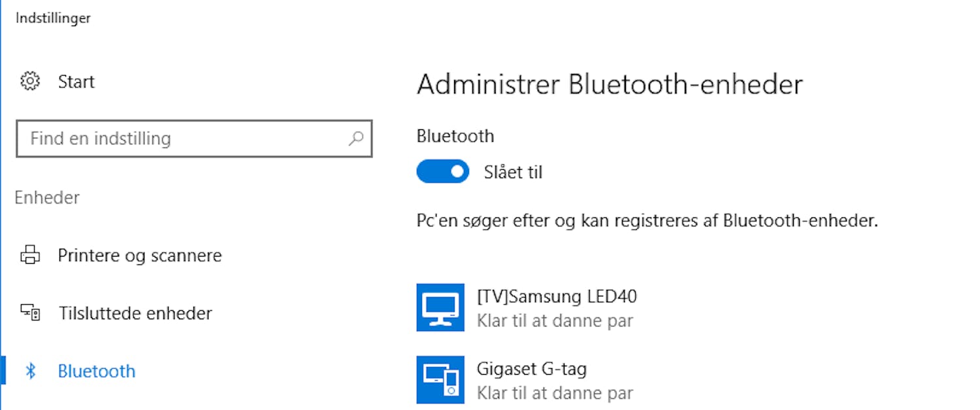Click Klar til at danne par under Gigaset G-tag
The height and width of the screenshot is (410, 980).
click(x=554, y=393)
